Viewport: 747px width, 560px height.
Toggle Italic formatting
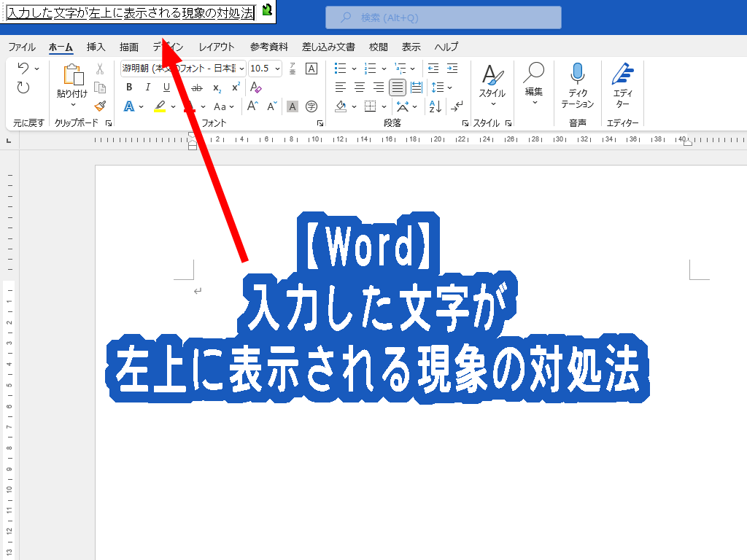click(x=147, y=87)
